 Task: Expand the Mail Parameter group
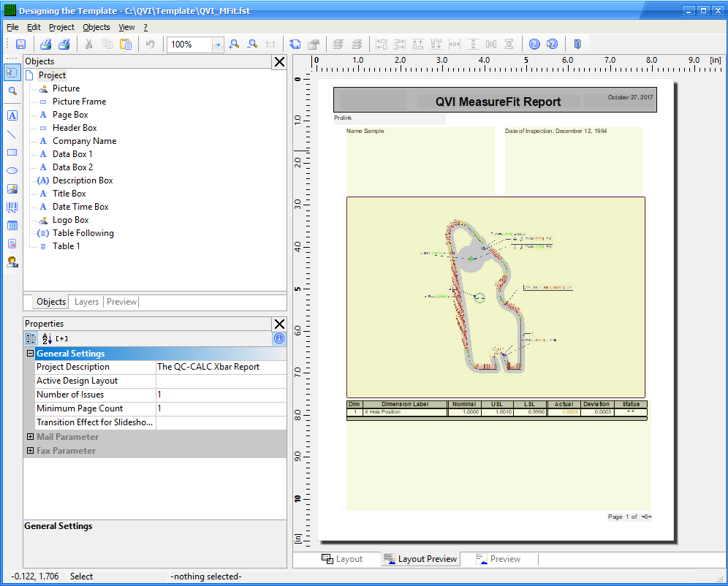point(30,437)
